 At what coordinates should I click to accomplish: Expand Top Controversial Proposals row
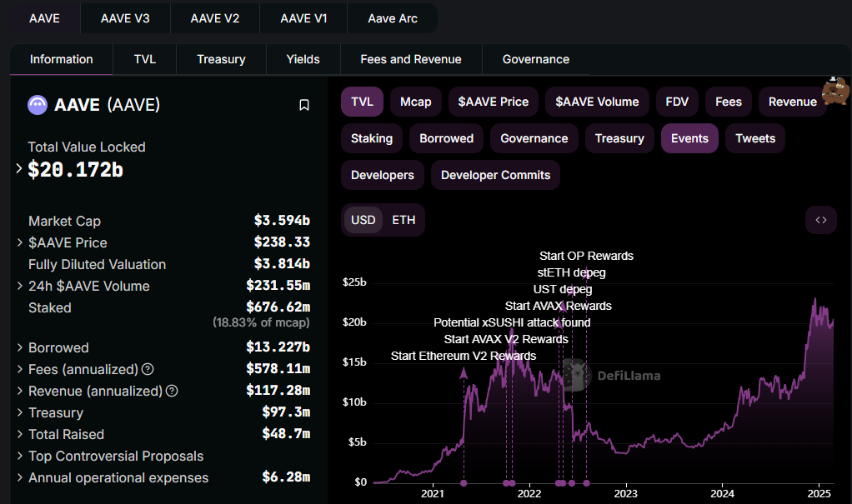click(19, 456)
